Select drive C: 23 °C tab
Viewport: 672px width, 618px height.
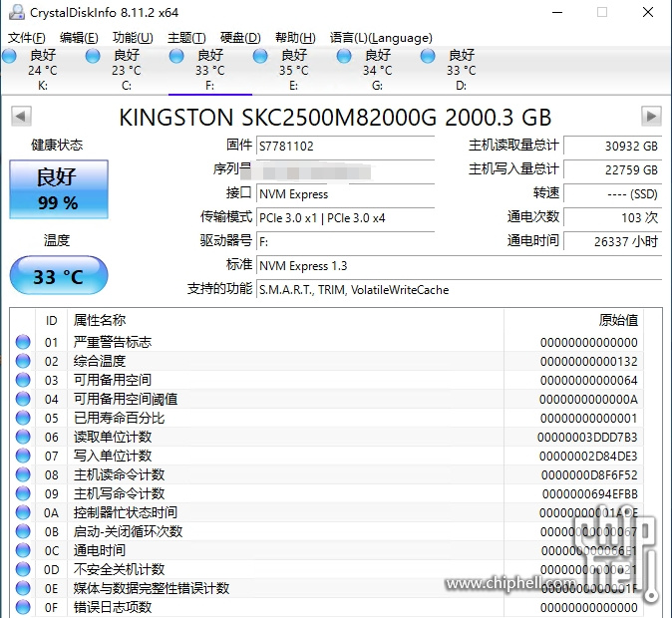[127, 70]
